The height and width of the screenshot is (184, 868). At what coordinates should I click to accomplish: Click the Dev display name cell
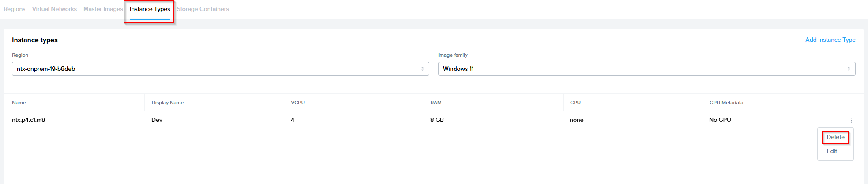pyautogui.click(x=157, y=120)
